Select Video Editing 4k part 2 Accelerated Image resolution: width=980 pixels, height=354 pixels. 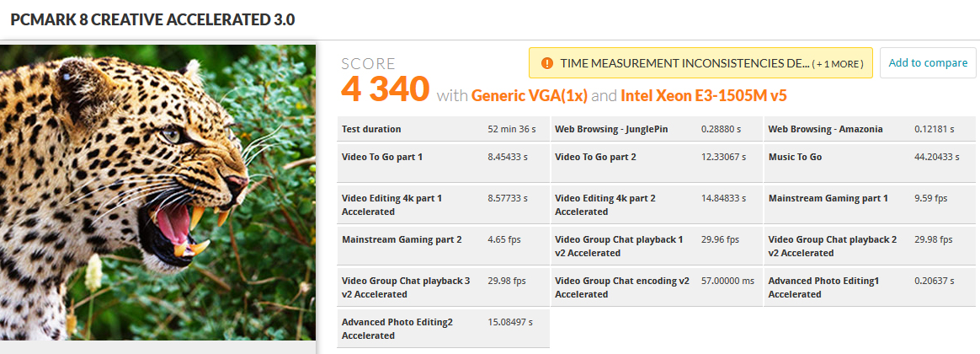pos(656,205)
